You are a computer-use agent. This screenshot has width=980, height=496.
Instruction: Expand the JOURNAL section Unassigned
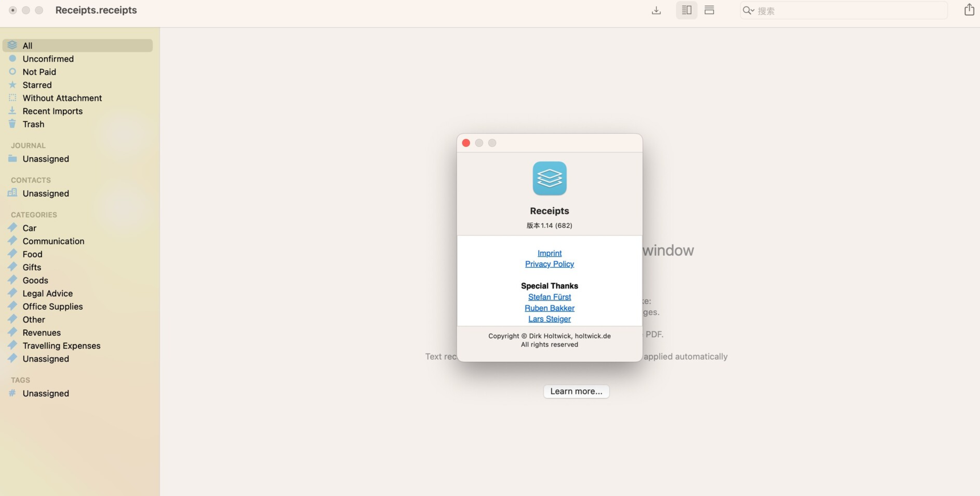pos(45,159)
